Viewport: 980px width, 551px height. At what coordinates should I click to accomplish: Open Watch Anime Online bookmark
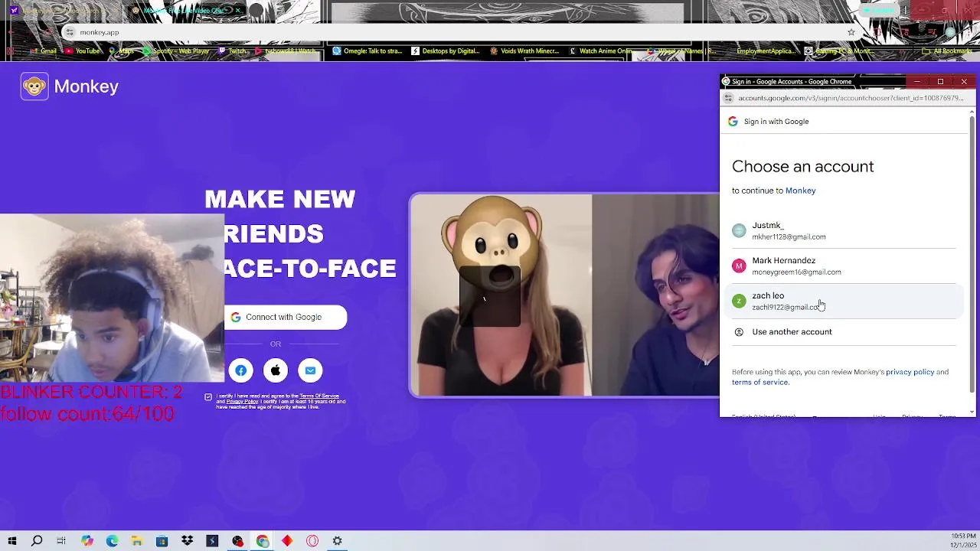pos(601,51)
